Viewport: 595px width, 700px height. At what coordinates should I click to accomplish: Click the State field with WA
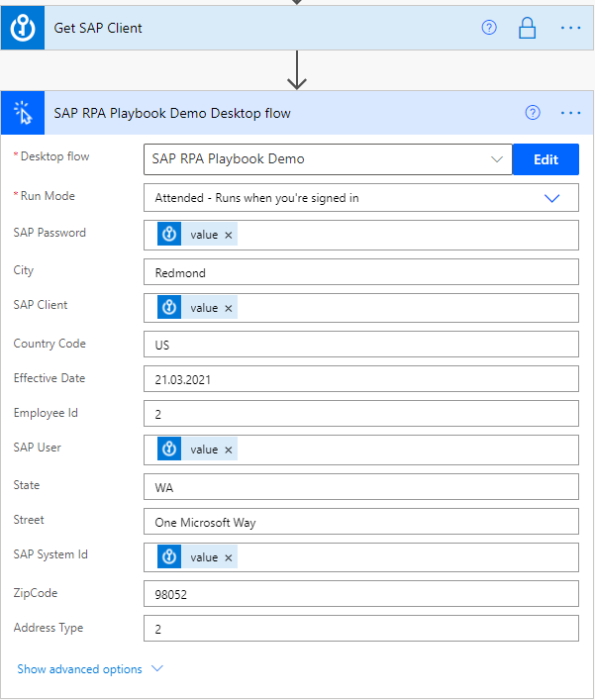click(x=361, y=486)
